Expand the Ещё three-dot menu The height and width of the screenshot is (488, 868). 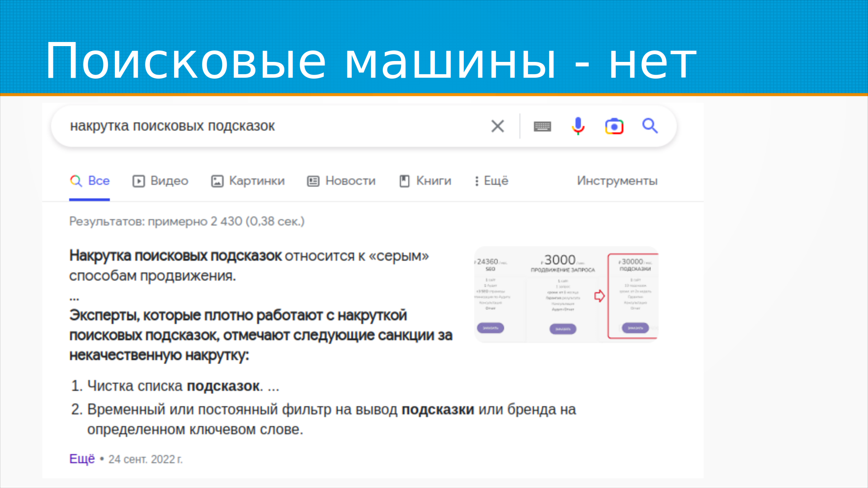coord(476,181)
